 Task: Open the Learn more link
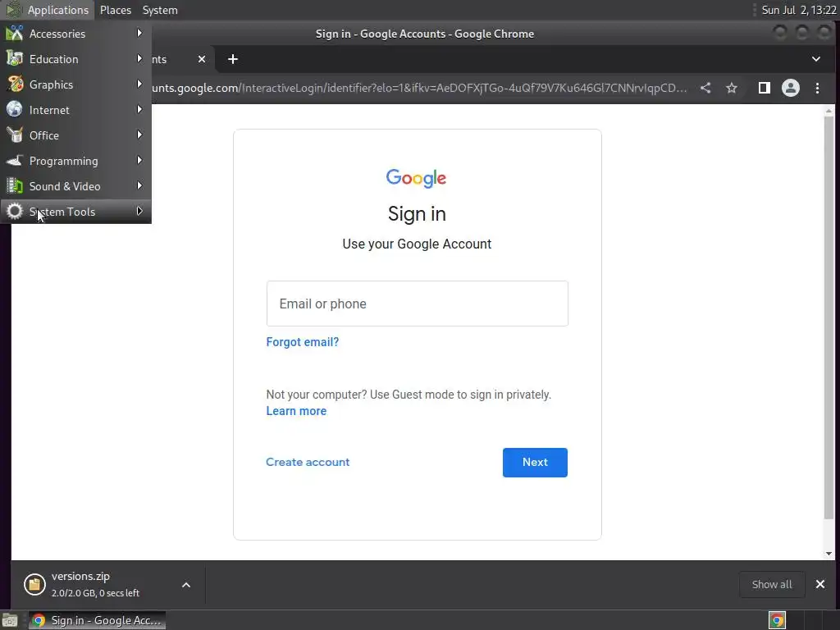[296, 411]
